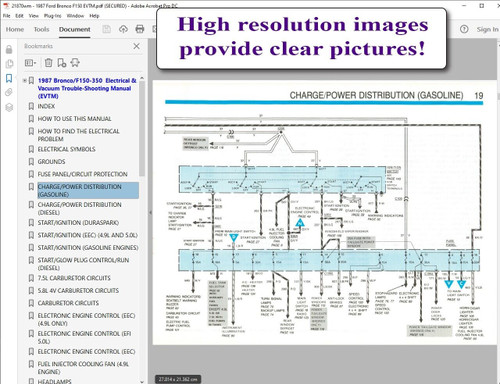Open CHARGE/POWER DISTRIBUTION (DIESEL) bookmark

[x=79, y=208]
